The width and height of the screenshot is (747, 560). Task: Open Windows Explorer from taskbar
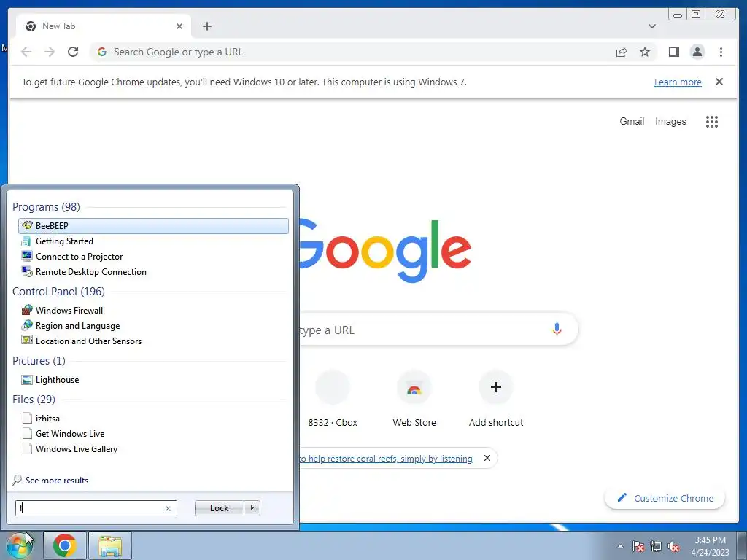point(110,545)
